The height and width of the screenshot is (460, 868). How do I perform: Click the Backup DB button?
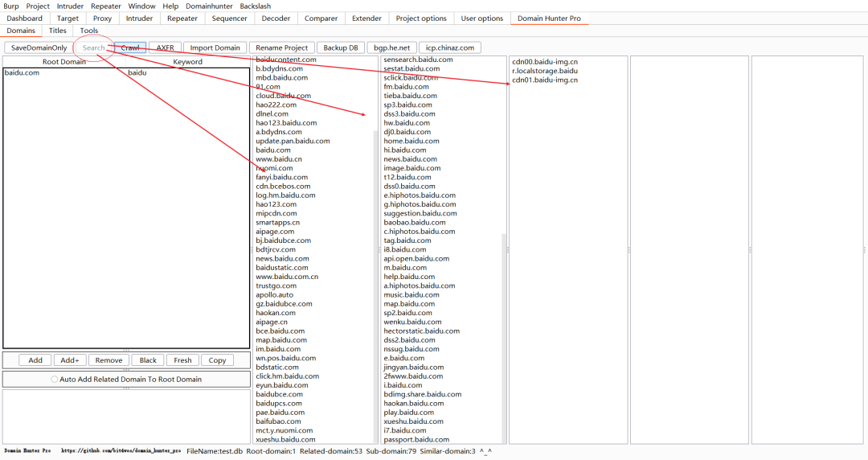[x=341, y=47]
